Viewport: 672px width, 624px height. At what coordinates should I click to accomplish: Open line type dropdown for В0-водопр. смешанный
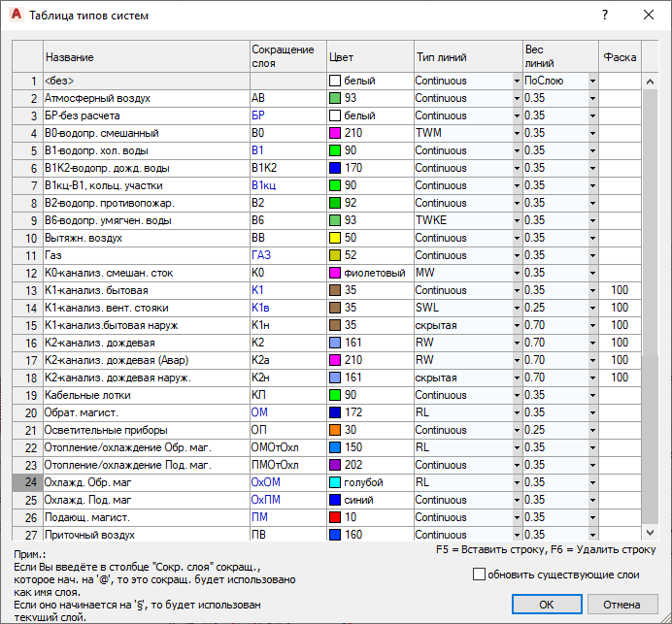coord(517,133)
